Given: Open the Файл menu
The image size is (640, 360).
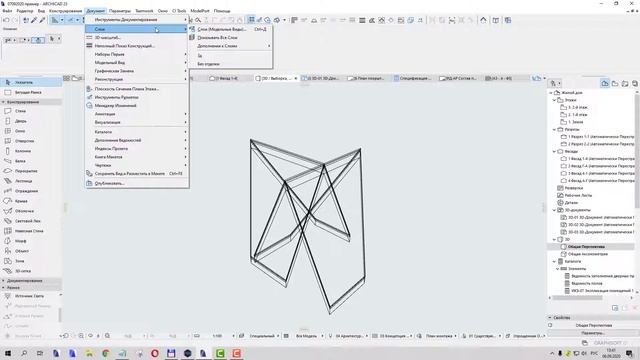Looking at the screenshot, I should (x=7, y=11).
